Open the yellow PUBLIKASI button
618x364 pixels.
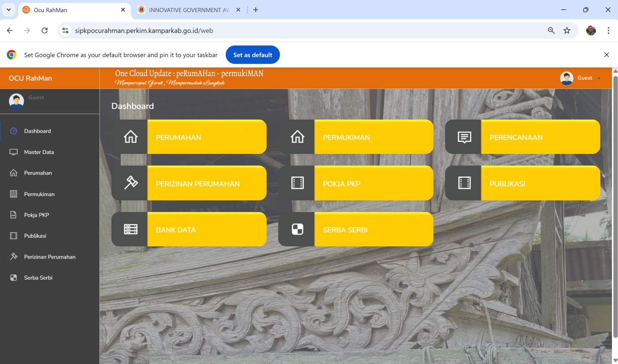pos(540,183)
